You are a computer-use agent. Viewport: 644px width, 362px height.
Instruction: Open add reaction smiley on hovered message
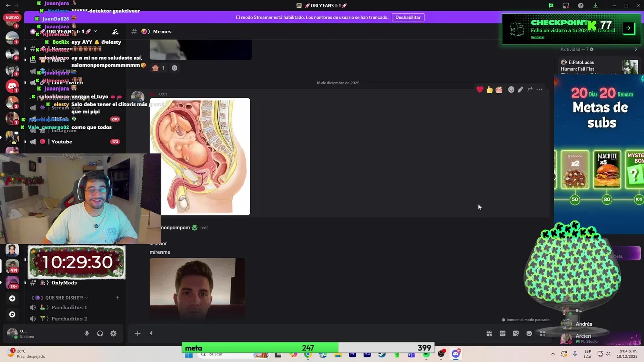coord(511,89)
